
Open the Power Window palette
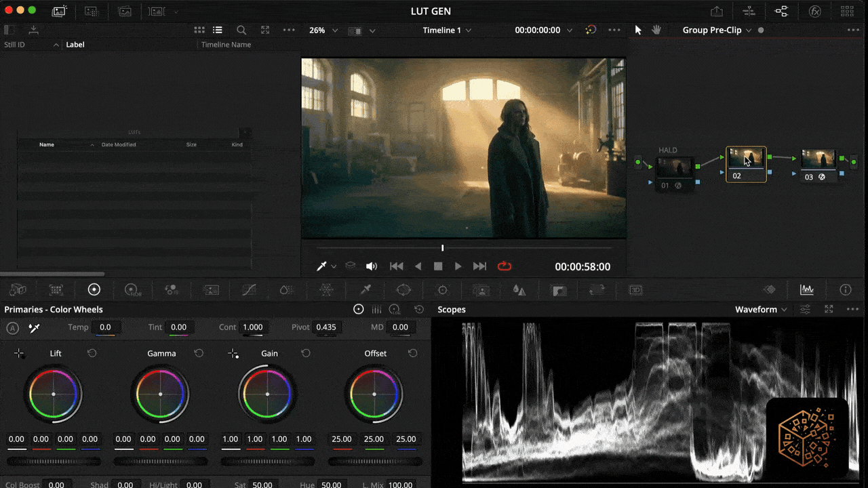[403, 290]
